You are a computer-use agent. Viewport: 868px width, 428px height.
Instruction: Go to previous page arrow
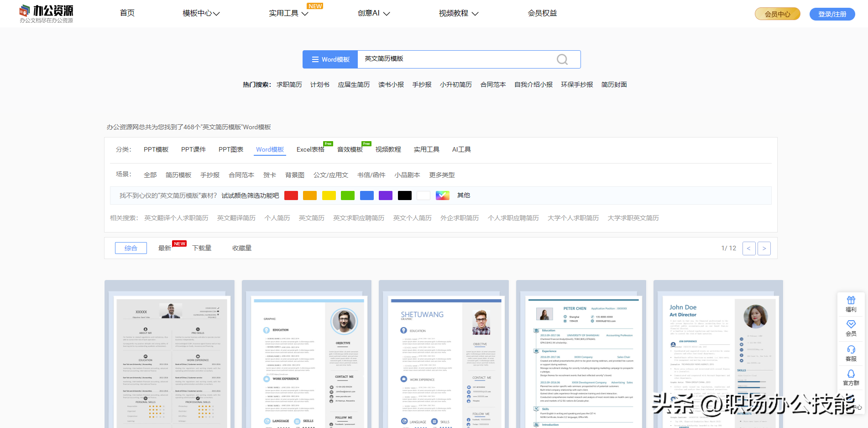748,248
